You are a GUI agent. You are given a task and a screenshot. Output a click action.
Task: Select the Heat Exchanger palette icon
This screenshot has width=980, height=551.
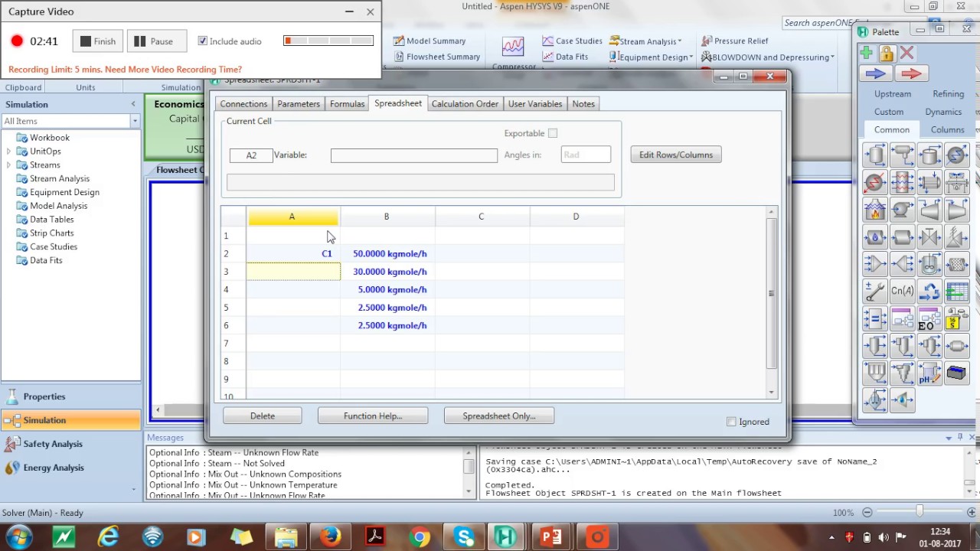click(x=929, y=182)
